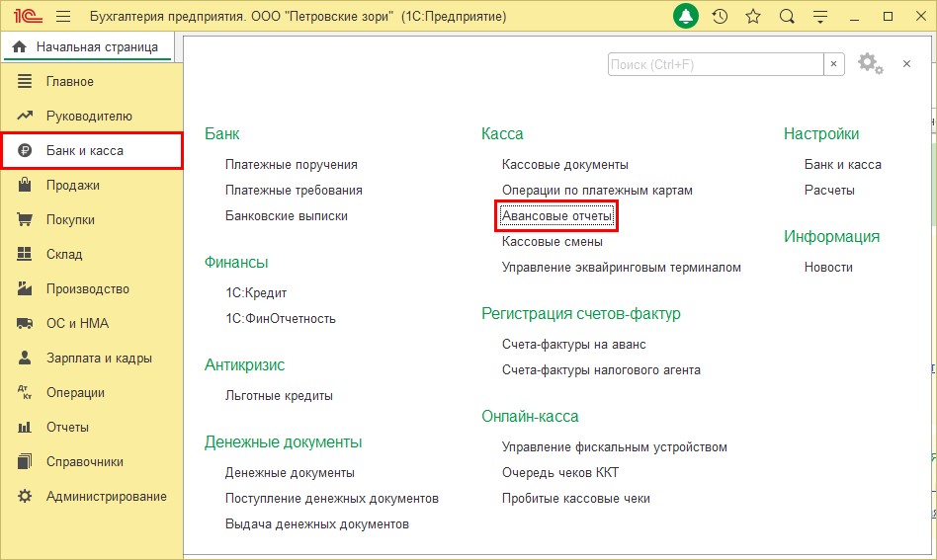
Task: Switch to Начальная страница tab
Action: pyautogui.click(x=88, y=46)
